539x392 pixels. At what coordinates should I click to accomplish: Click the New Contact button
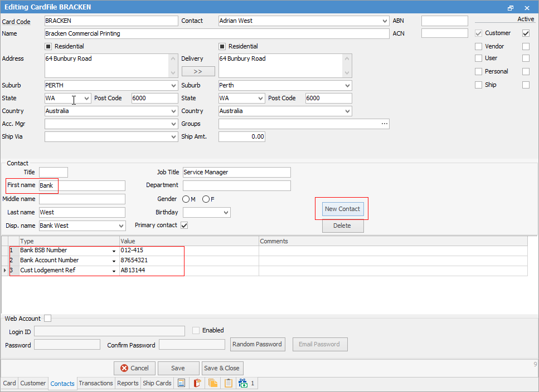click(342, 209)
